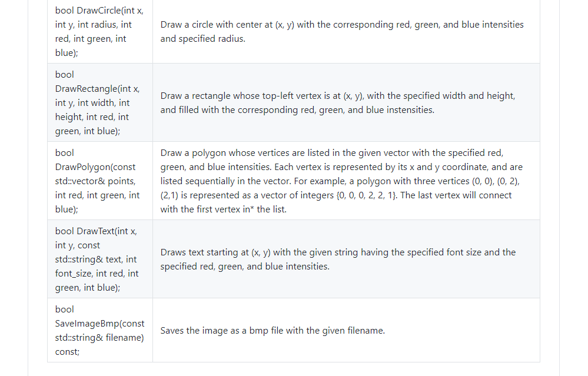Click the SaveImageBmp function signature cell
This screenshot has height=376, width=588.
[x=99, y=330]
